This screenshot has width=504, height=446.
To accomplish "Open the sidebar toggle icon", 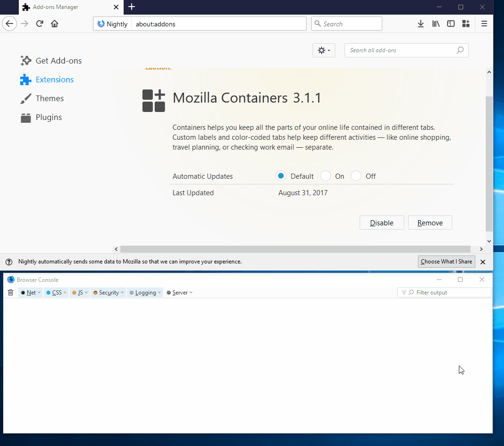I will 451,24.
